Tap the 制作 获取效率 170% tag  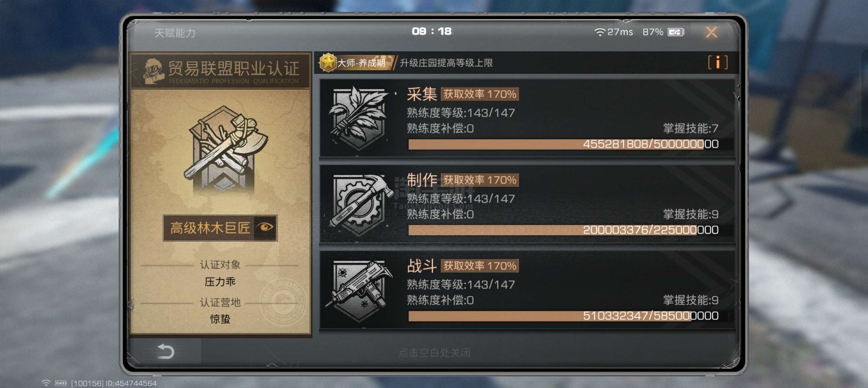[479, 180]
